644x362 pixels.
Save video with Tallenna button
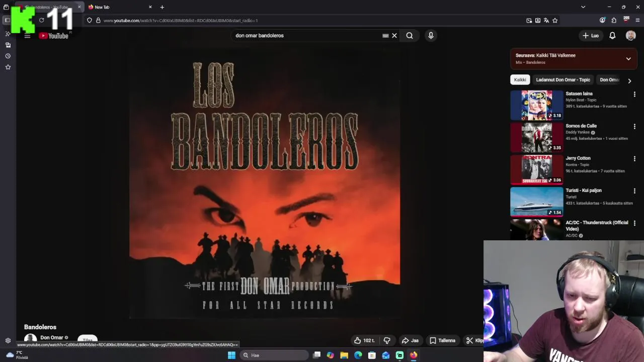(443, 340)
